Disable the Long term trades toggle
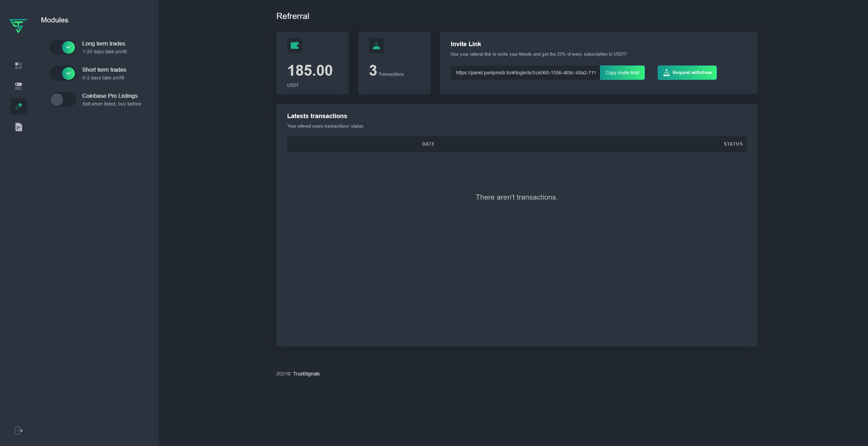868x446 pixels. pyautogui.click(x=63, y=47)
